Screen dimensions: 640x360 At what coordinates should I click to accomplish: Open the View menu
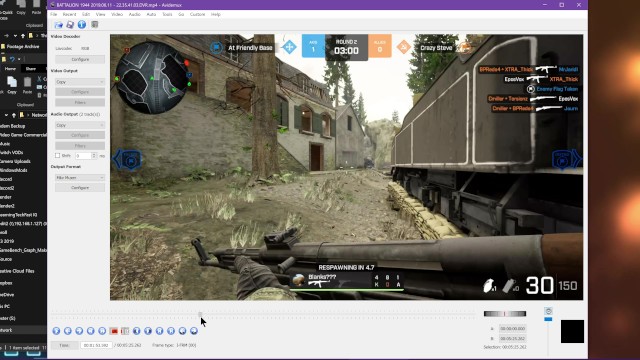(x=100, y=14)
